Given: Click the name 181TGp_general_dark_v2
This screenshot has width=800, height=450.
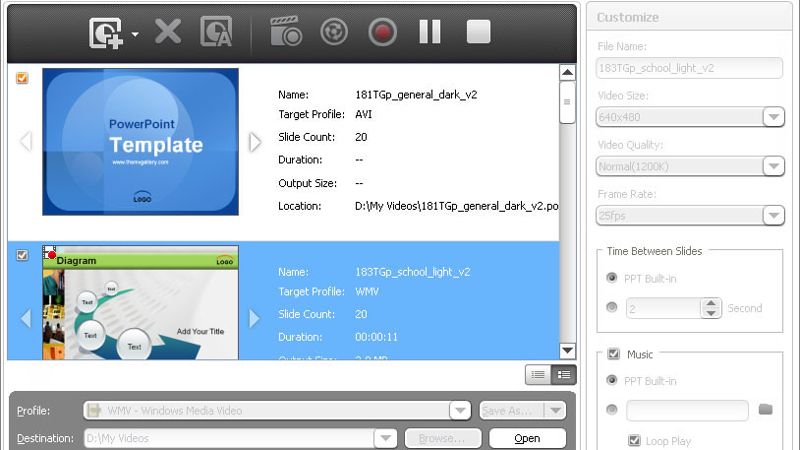Looking at the screenshot, I should tap(416, 94).
